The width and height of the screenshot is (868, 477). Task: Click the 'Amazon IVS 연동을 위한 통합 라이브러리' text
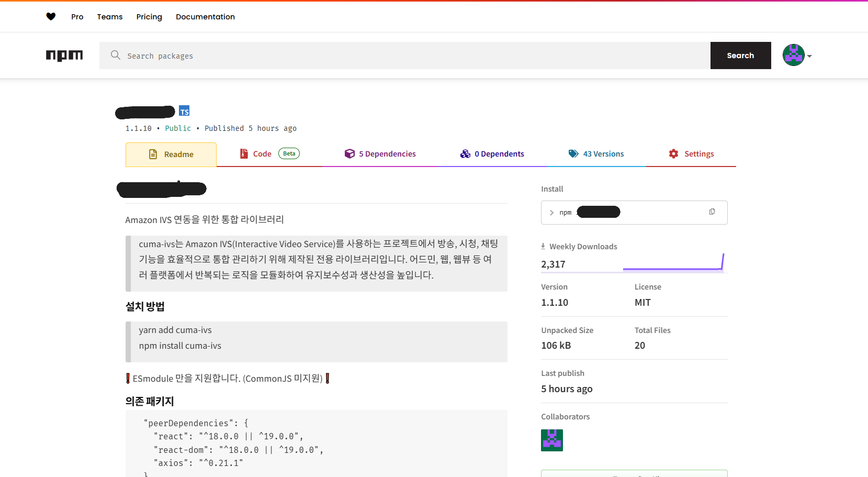click(205, 219)
